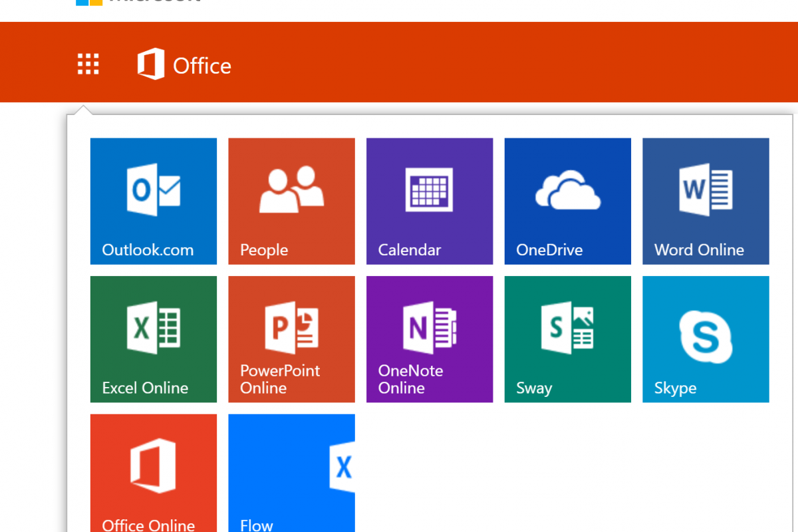
Task: Launch PowerPoint Online tile
Action: point(291,339)
